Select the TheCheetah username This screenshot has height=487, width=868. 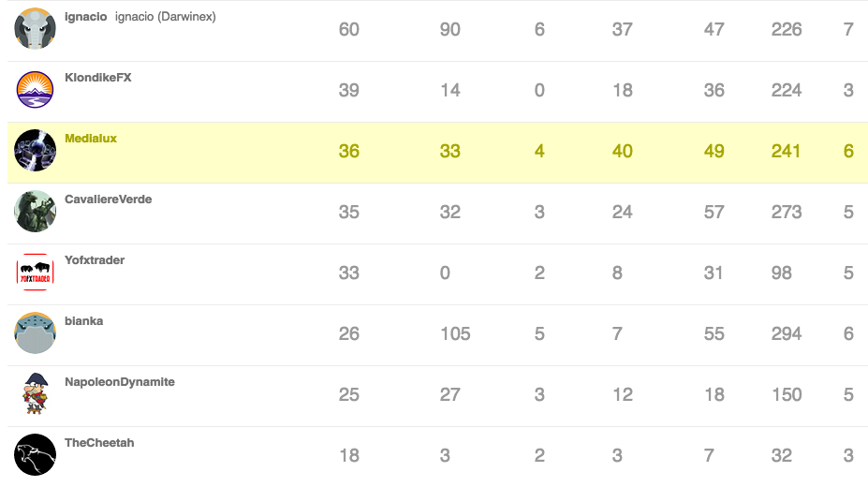coord(99,443)
